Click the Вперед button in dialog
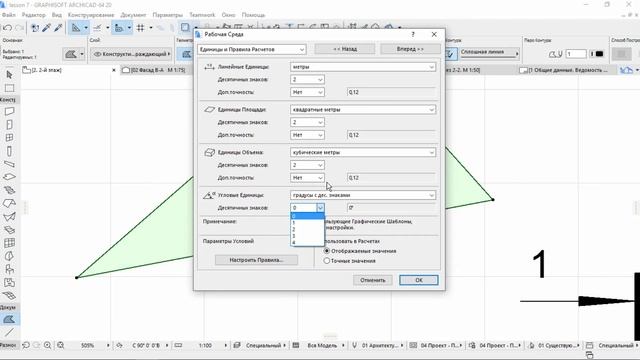The height and width of the screenshot is (360, 640). click(410, 49)
